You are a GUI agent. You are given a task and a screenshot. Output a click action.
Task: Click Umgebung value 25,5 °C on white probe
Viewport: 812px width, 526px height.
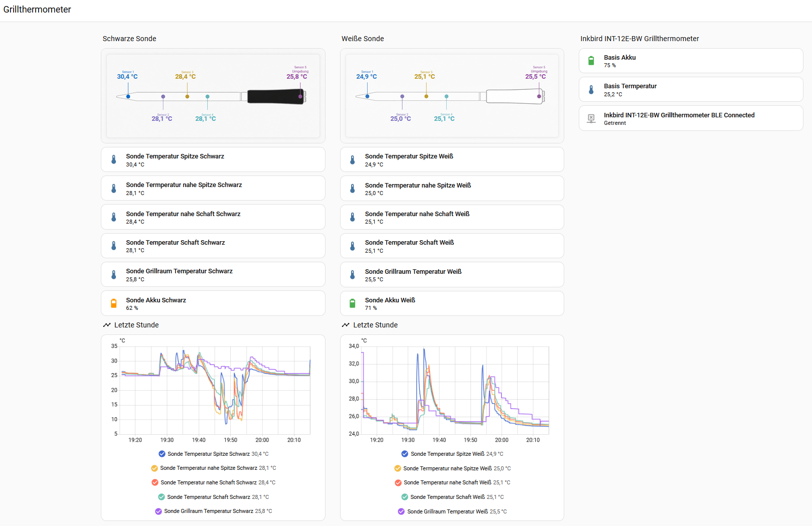pyautogui.click(x=536, y=77)
